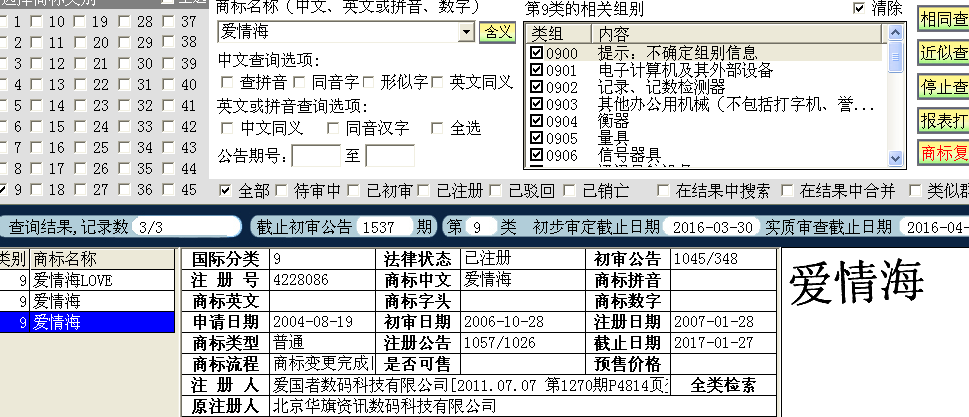This screenshot has width=969, height=417.
Task: Click the 停止查 button
Action: 943,86
